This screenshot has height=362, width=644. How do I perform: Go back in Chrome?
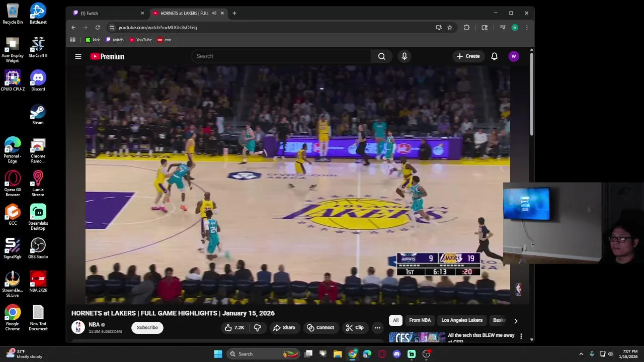73,28
